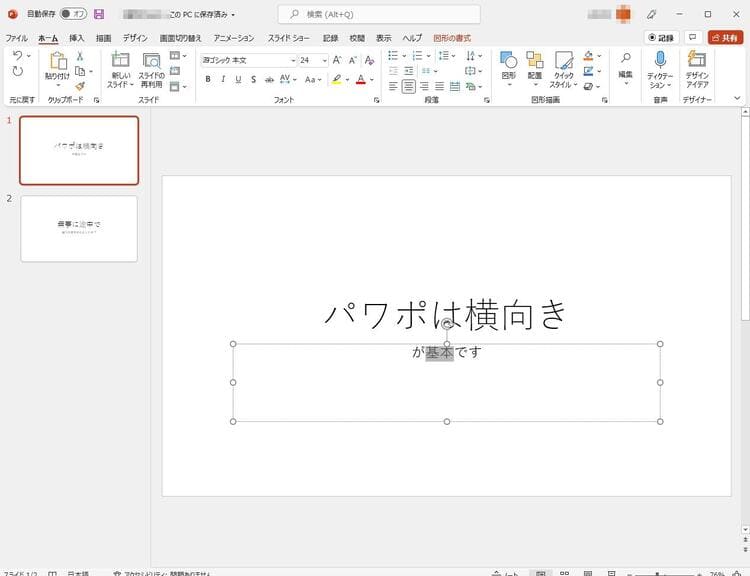This screenshot has width=750, height=576.
Task: Toggle Align Right for paragraph
Action: coord(424,87)
